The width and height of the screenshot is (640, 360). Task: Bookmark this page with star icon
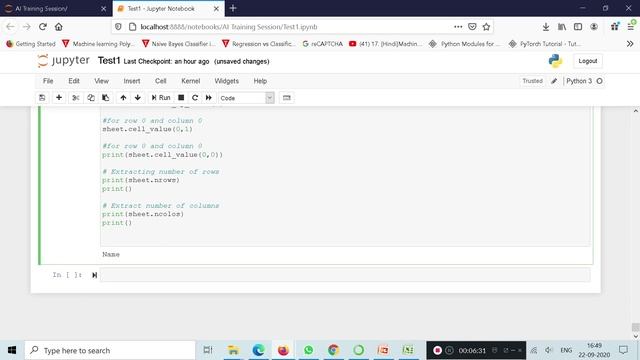pos(486,27)
